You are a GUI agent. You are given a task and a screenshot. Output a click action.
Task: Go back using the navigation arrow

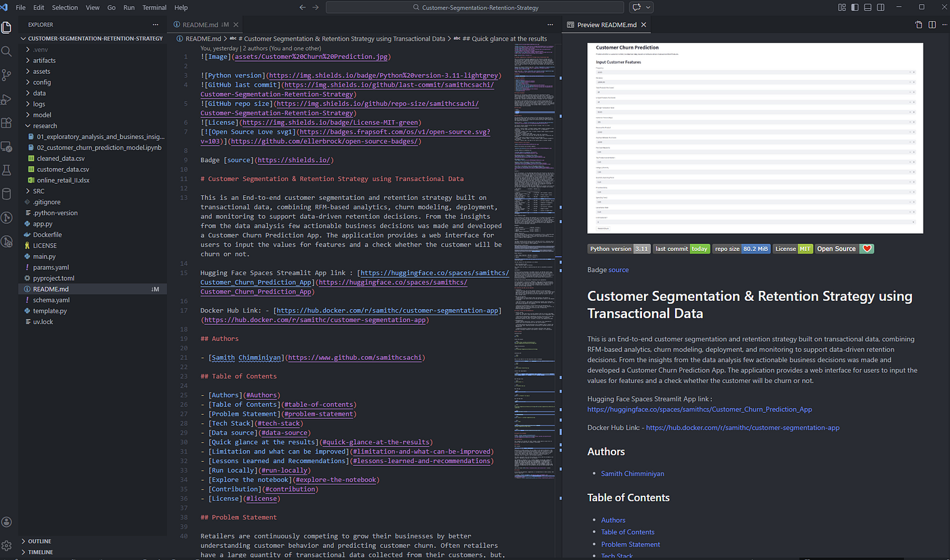point(303,7)
